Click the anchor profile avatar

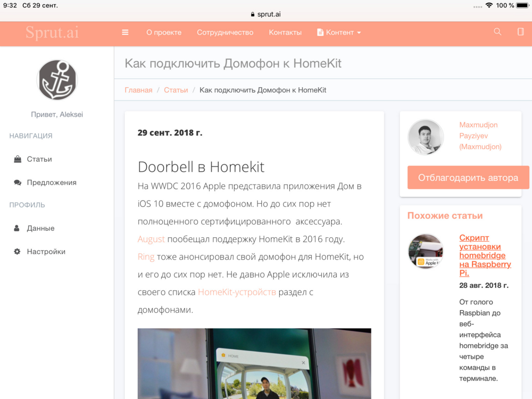pos(57,80)
